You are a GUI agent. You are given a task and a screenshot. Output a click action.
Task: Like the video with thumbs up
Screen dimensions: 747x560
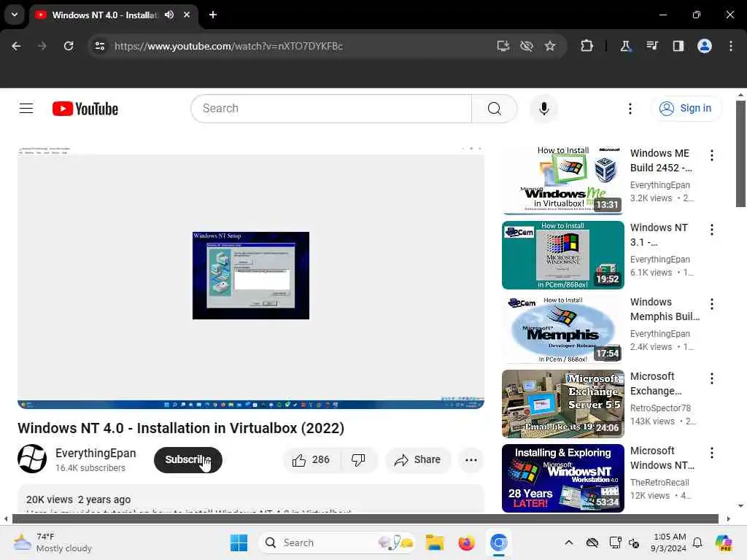pos(312,460)
